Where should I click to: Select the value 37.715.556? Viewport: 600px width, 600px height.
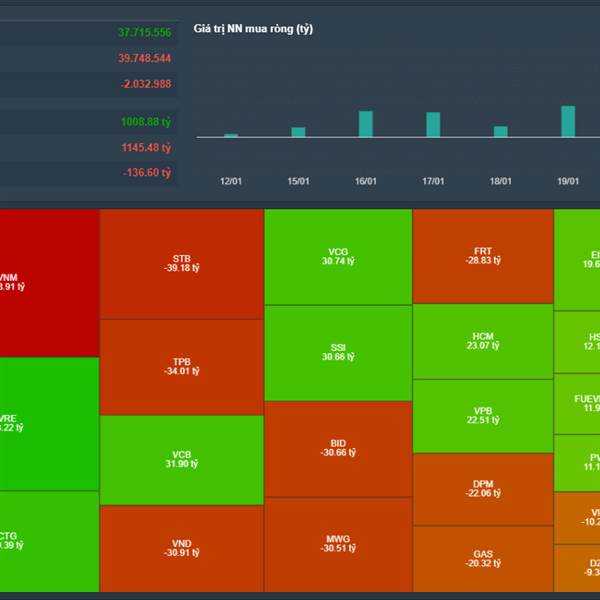(x=144, y=33)
